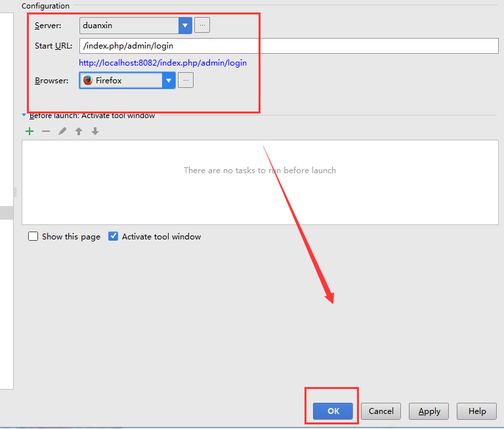Open the localhost:8082 login URL link
The image size is (504, 429).
click(x=163, y=63)
